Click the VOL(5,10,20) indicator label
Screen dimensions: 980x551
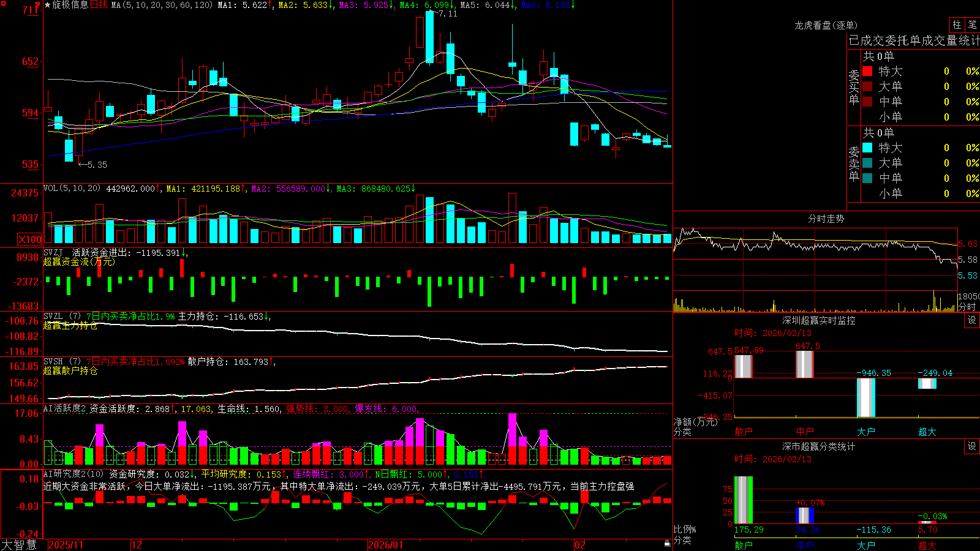(x=72, y=189)
